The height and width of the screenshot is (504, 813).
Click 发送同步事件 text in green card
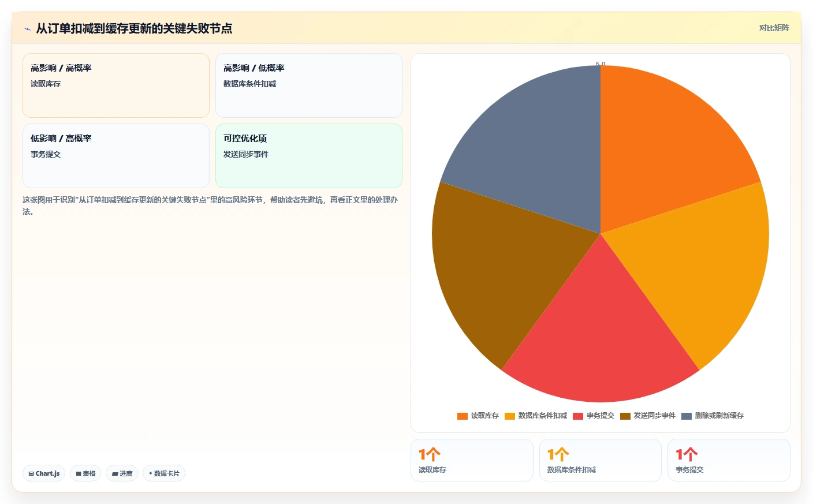(x=246, y=154)
